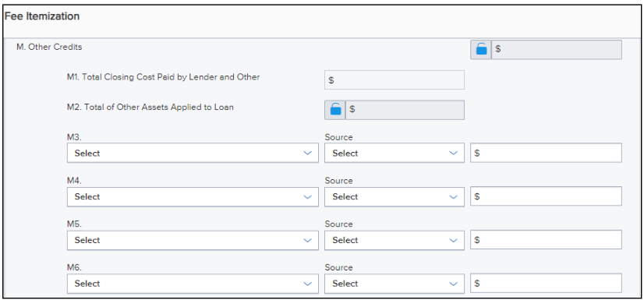Image resolution: width=644 pixels, height=300 pixels.
Task: Click the M4 dollar amount field
Action: (x=546, y=196)
